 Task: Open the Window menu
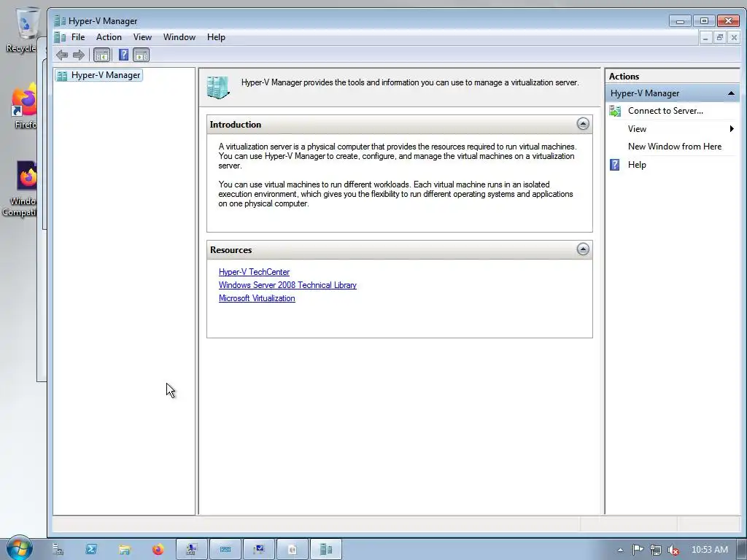tap(179, 37)
